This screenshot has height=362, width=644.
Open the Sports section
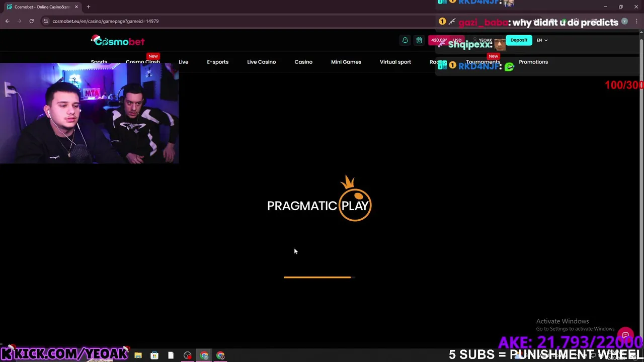point(99,62)
